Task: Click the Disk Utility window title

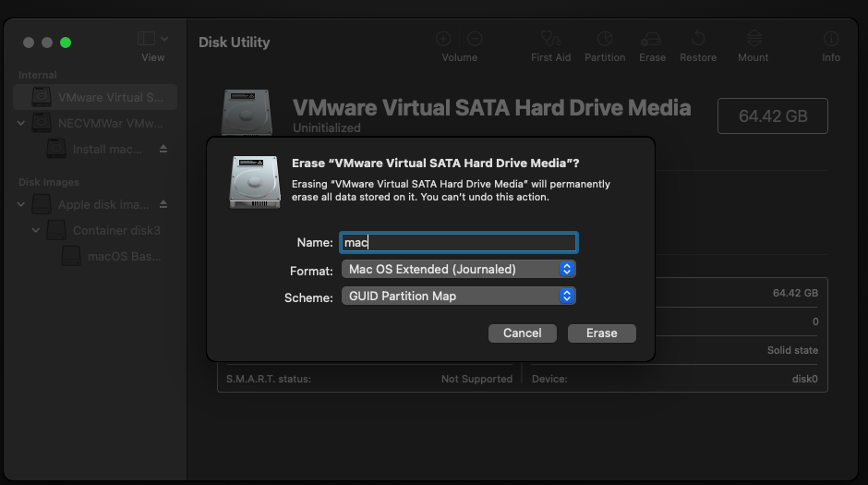Action: click(235, 42)
